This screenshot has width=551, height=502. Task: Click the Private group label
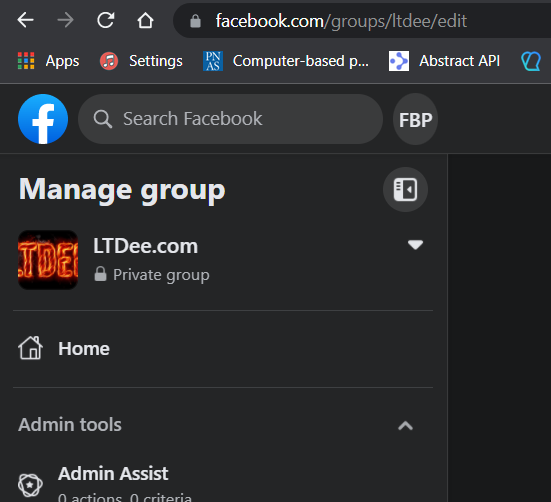click(161, 275)
